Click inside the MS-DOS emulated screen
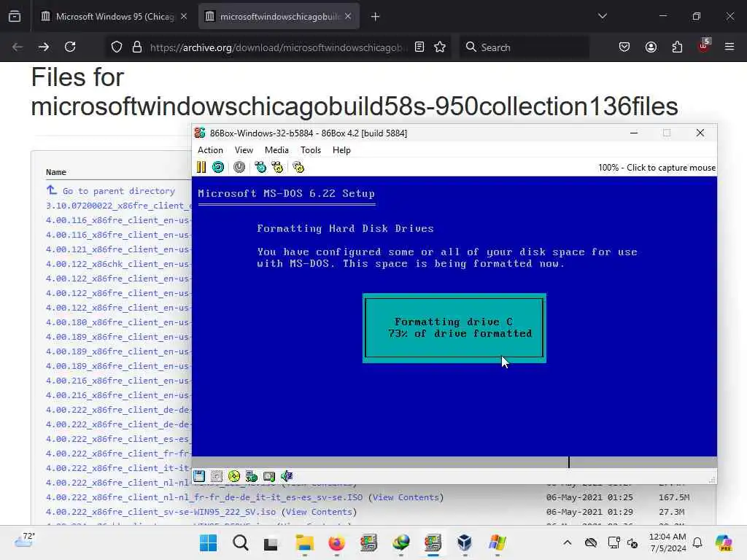747x560 pixels. [x=454, y=316]
